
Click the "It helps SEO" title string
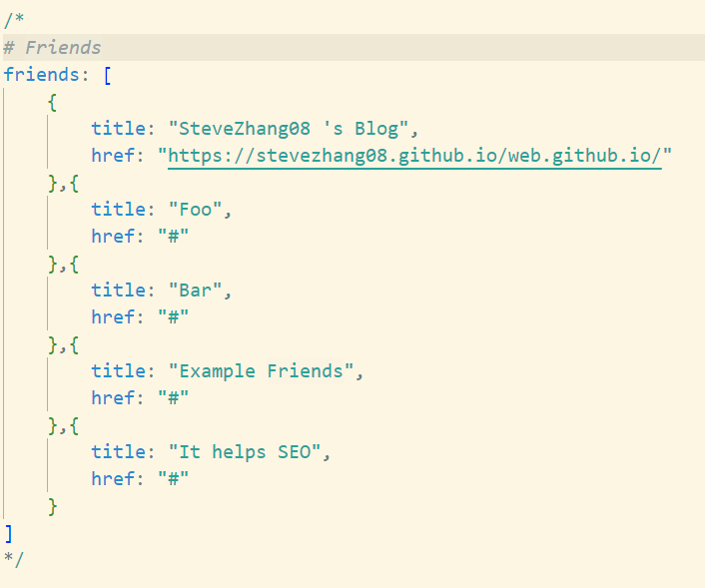coord(245,452)
